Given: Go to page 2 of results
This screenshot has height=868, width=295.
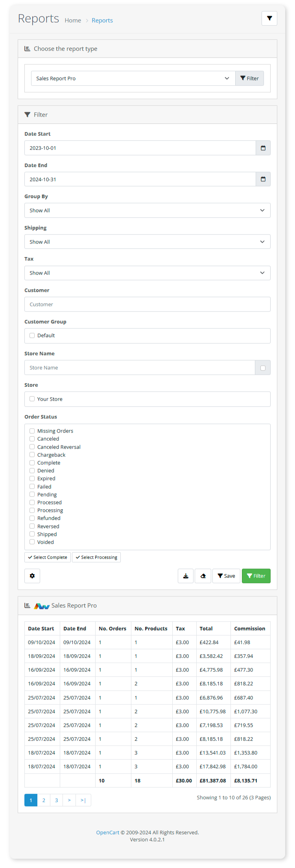Looking at the screenshot, I should 44,800.
